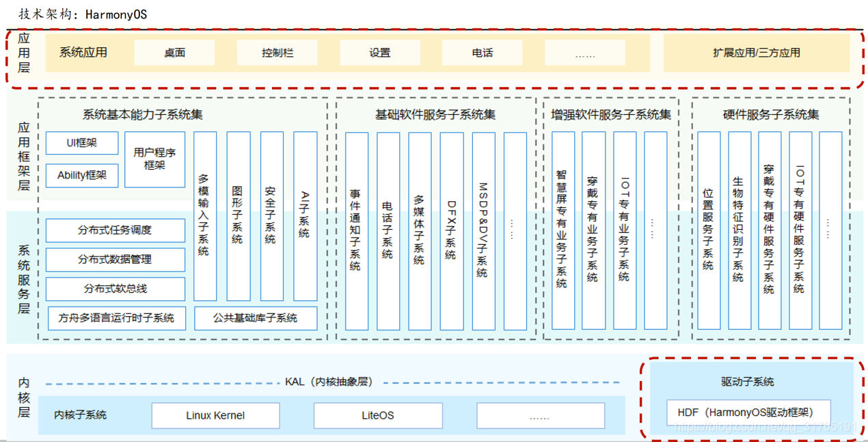Click the 图形子系统 column
This screenshot has width=868, height=442.
239,216
